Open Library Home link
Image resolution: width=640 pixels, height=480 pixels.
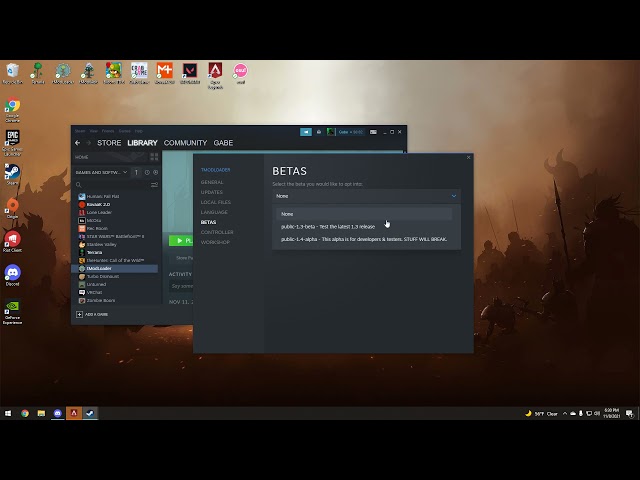82,157
